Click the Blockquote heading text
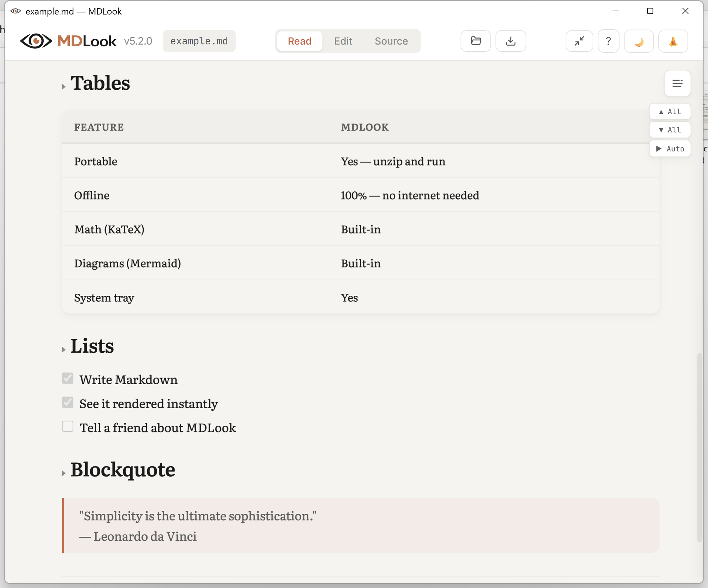708x588 pixels. pos(123,470)
